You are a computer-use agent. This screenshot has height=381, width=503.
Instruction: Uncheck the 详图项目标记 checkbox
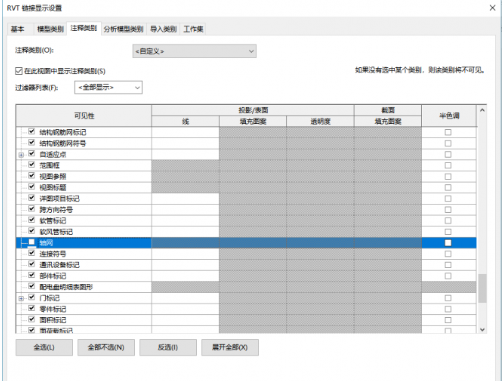point(32,198)
